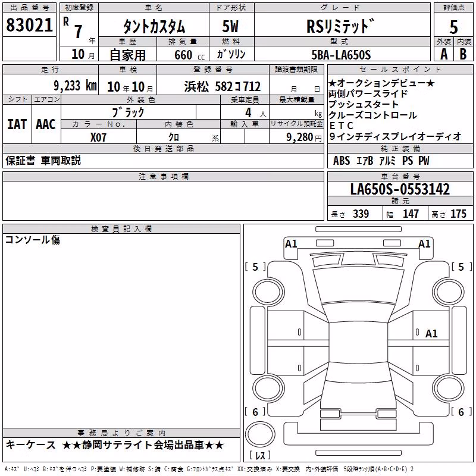476x476 pixels.
Task: Select interior grade B
Action: (464, 54)
